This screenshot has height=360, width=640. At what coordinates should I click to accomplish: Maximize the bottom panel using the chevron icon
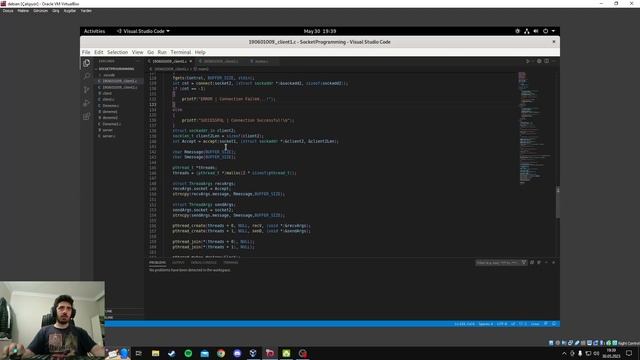pyautogui.click(x=546, y=262)
